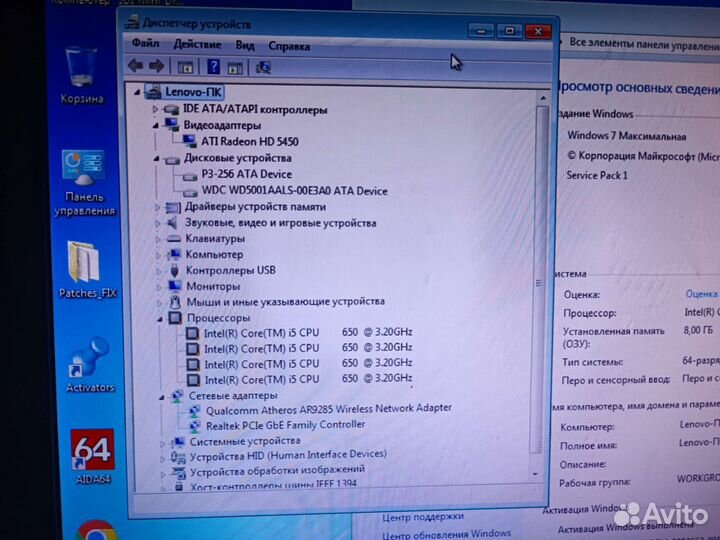The image size is (720, 540).
Task: Click the scroll up arrow in device tree
Action: pyautogui.click(x=543, y=98)
